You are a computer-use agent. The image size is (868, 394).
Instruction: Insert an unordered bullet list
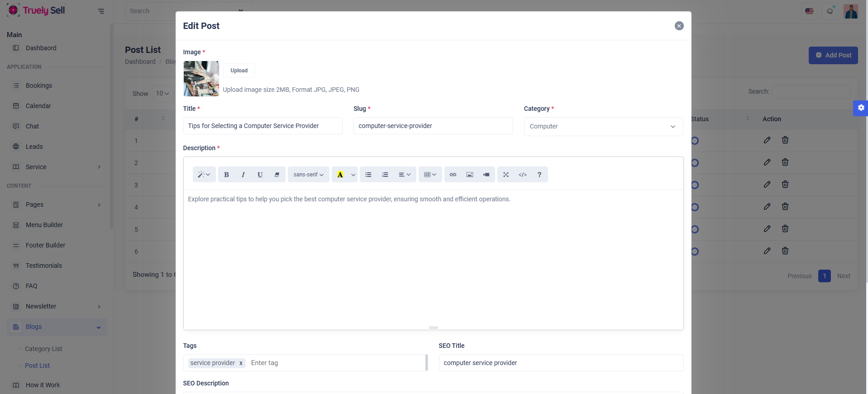(368, 175)
